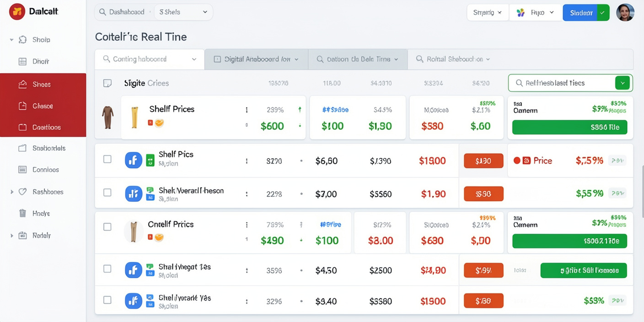
Task: Click the Dalcalt logo icon
Action: pos(17,12)
